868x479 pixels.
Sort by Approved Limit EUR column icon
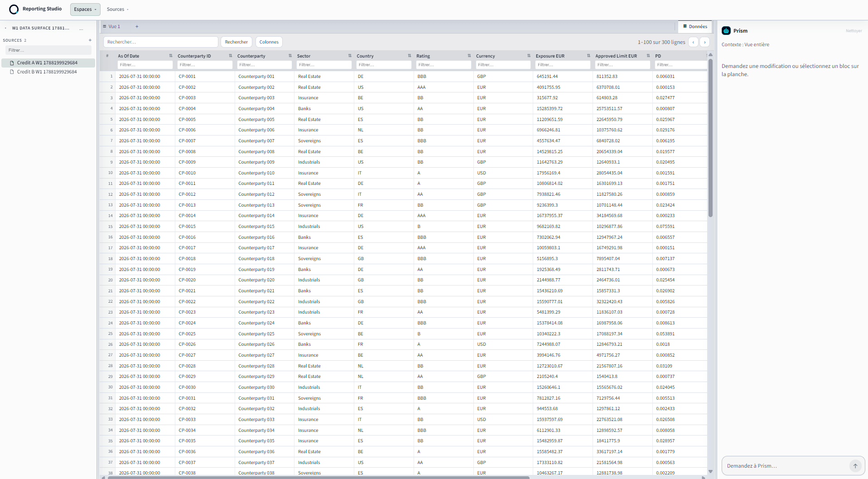648,56
